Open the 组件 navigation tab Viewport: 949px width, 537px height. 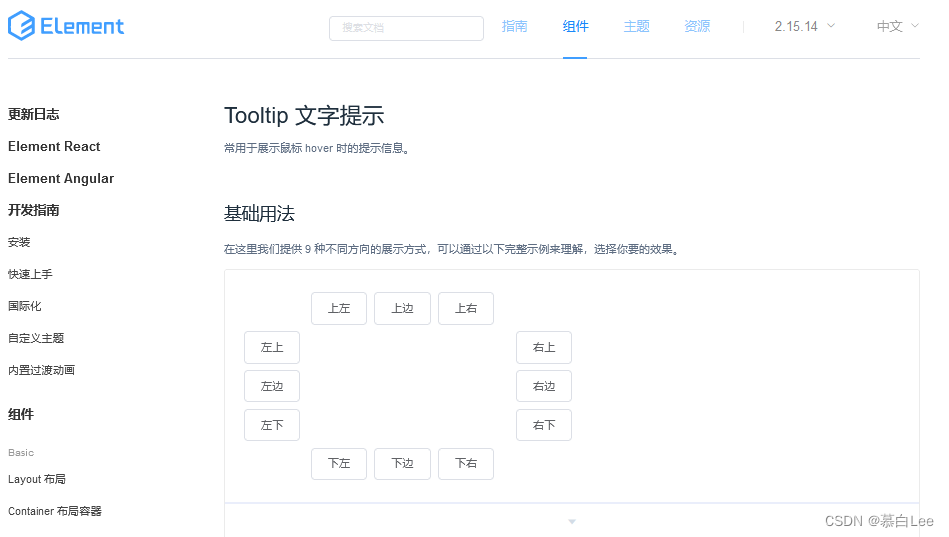575,27
